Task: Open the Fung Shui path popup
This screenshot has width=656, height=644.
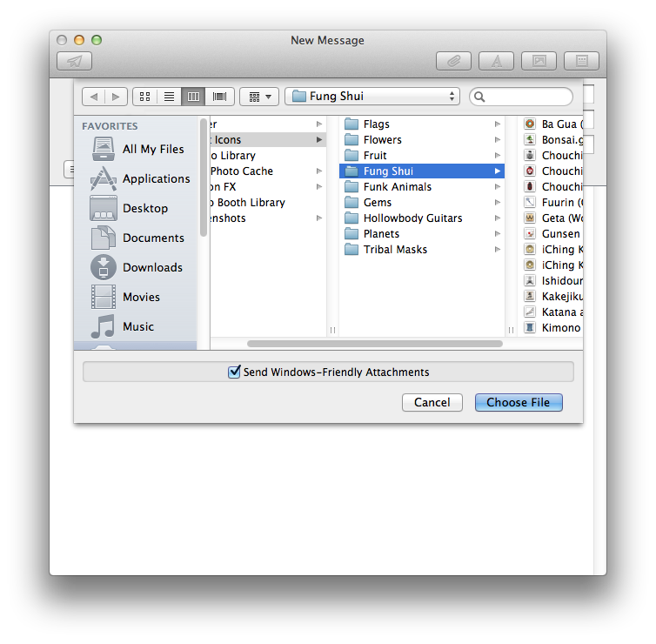Action: point(372,97)
